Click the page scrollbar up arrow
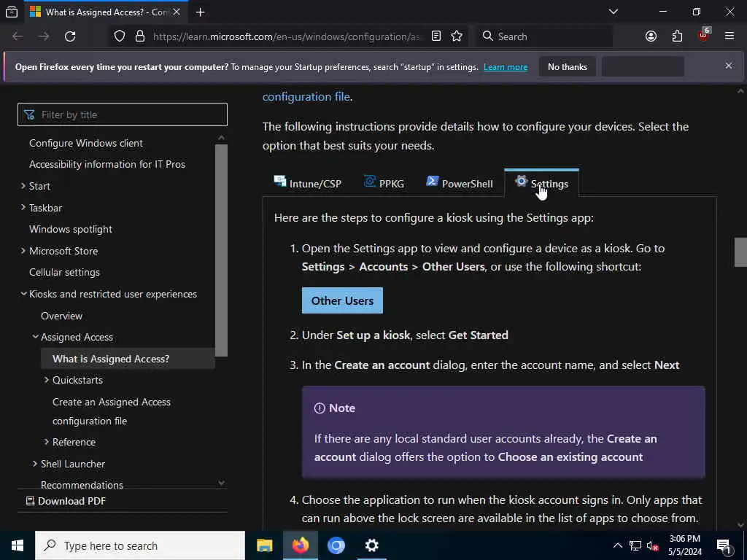The image size is (747, 560). click(x=740, y=91)
